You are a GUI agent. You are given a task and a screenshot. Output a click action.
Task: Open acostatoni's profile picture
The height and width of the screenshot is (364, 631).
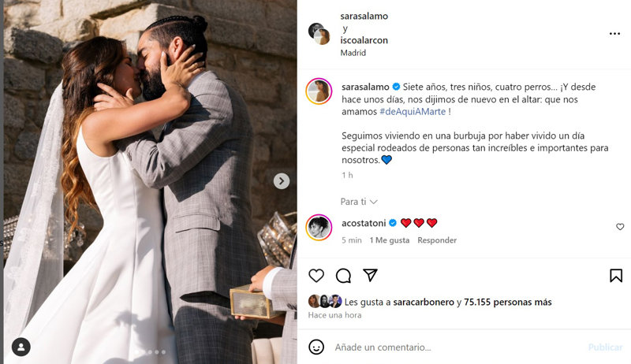click(x=319, y=227)
